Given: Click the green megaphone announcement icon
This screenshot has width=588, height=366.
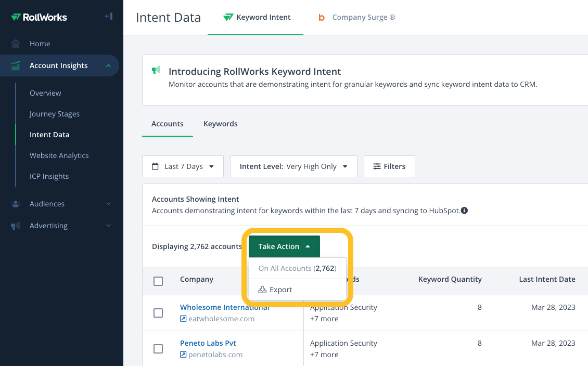Looking at the screenshot, I should 156,70.
